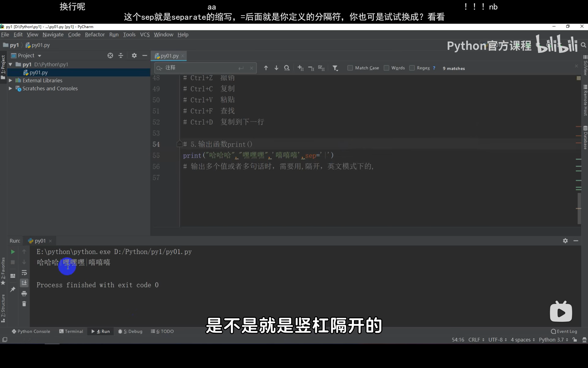Click the Stop process square icon
Viewport: 588px width, 368px height.
(13, 262)
